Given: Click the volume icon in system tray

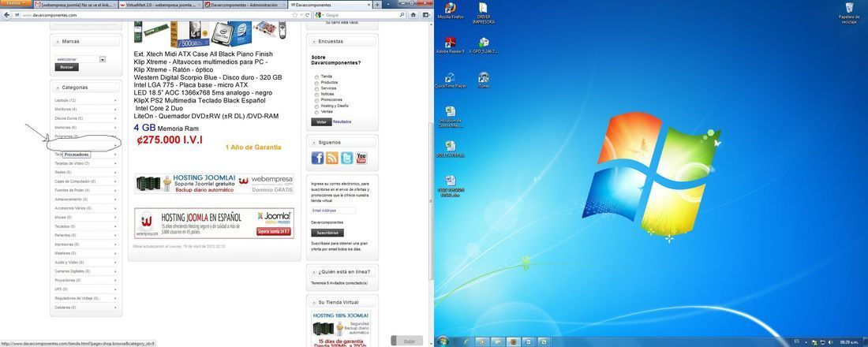Looking at the screenshot, I should tap(830, 342).
